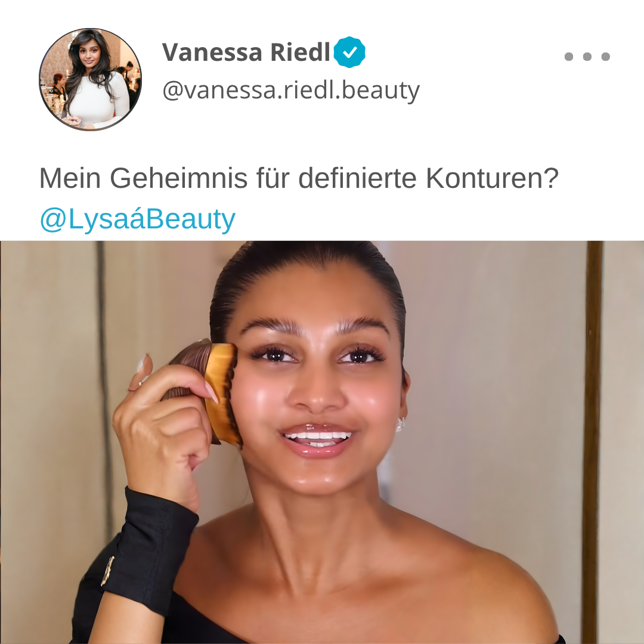
Task: Open Vanessa Riedl's round profile picture
Action: [x=91, y=79]
